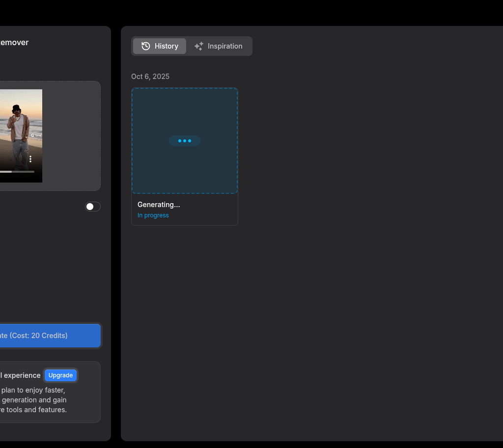Screen dimensions: 503x448
Task: Click the Inspiration sparkle icon
Action: click(199, 46)
